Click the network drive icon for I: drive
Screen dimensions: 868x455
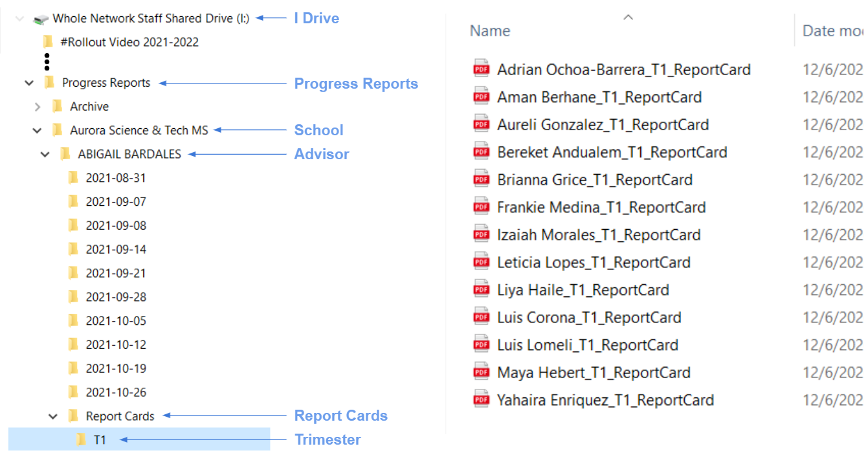[41, 19]
